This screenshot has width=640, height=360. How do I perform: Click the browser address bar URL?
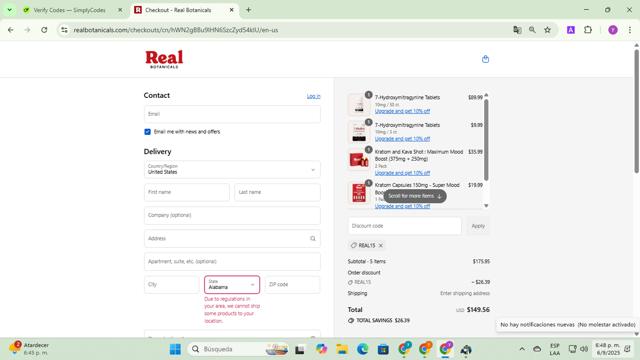tap(176, 30)
